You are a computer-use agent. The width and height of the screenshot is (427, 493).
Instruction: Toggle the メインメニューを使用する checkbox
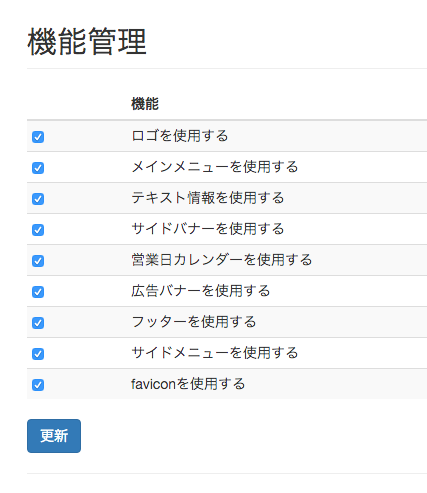tap(38, 168)
